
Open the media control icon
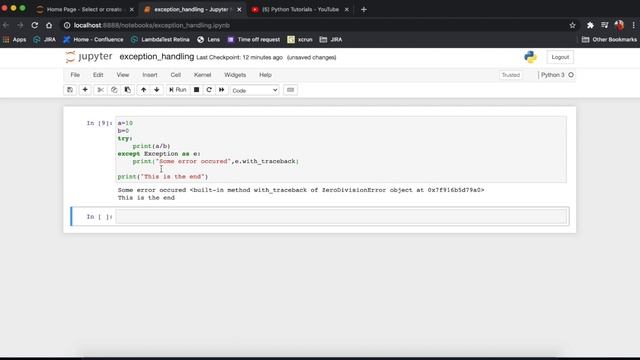point(604,25)
